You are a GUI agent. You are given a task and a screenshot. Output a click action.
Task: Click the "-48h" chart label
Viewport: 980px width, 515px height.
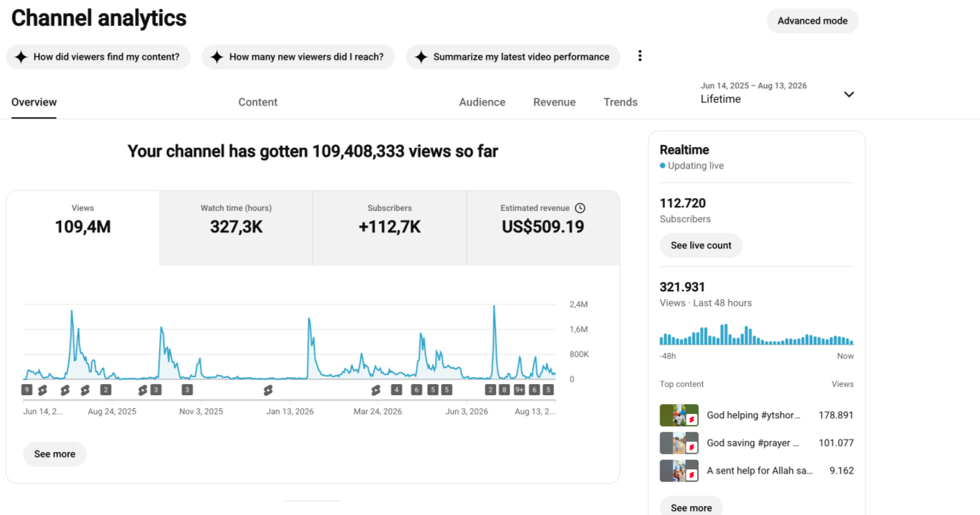(668, 356)
